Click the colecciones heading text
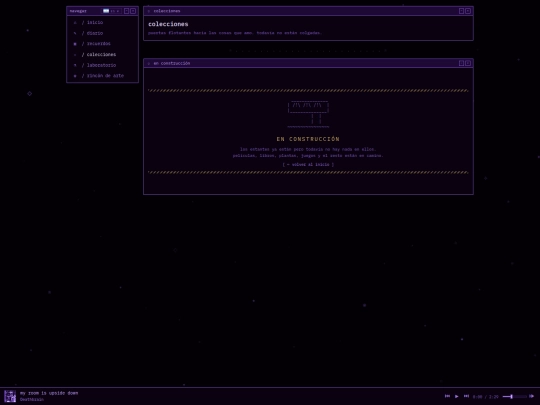Image resolution: width=540 pixels, height=405 pixels. click(168, 24)
